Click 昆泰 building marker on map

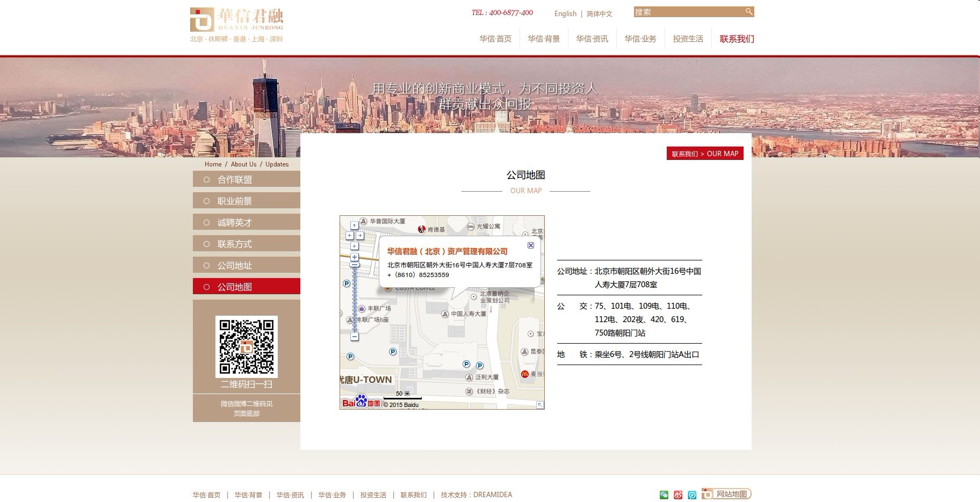(525, 352)
